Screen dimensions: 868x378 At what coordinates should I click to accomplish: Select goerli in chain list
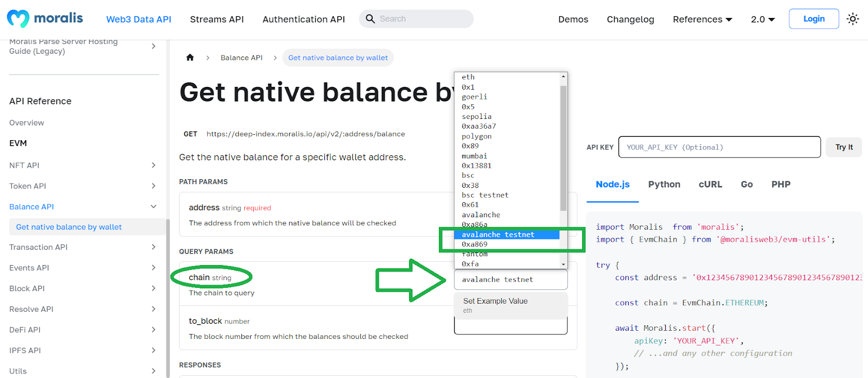(475, 97)
